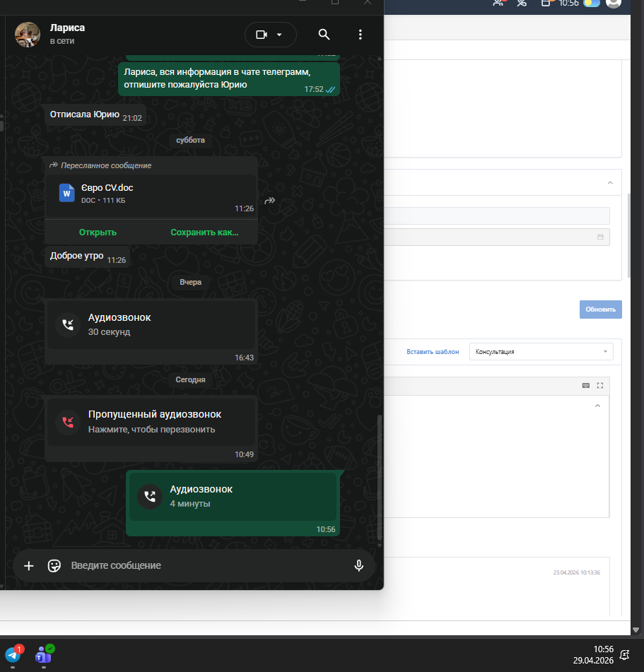This screenshot has height=672, width=644.
Task: Open the emoji picker
Action: (54, 566)
